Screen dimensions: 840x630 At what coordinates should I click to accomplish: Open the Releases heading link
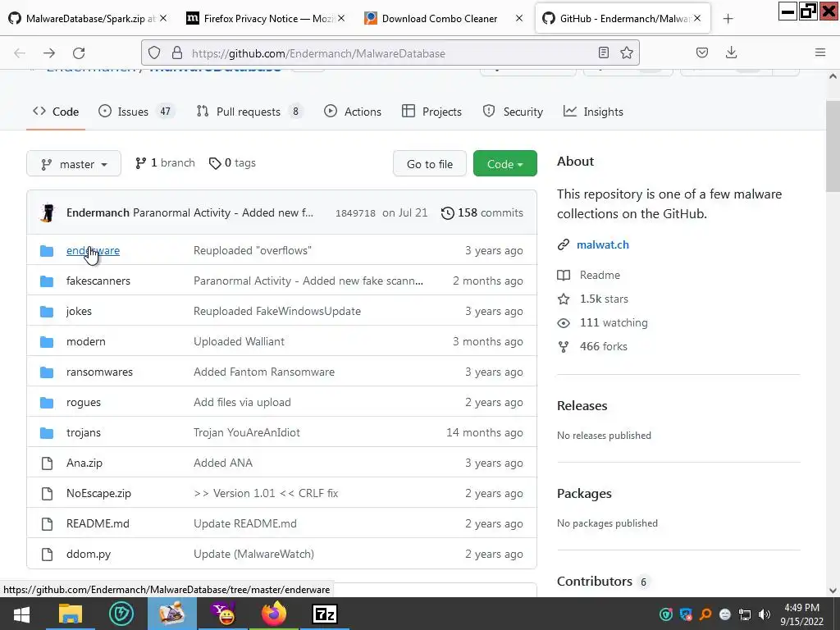pyautogui.click(x=582, y=405)
